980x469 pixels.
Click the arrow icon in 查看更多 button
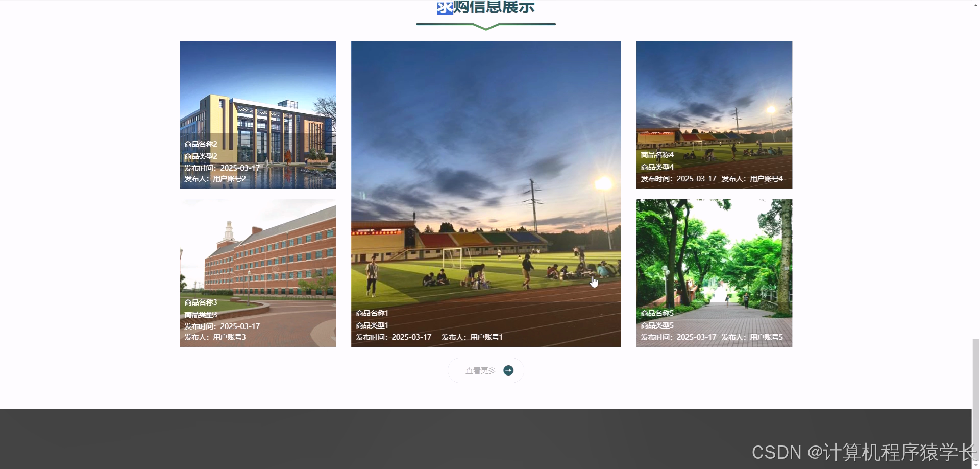pos(508,370)
